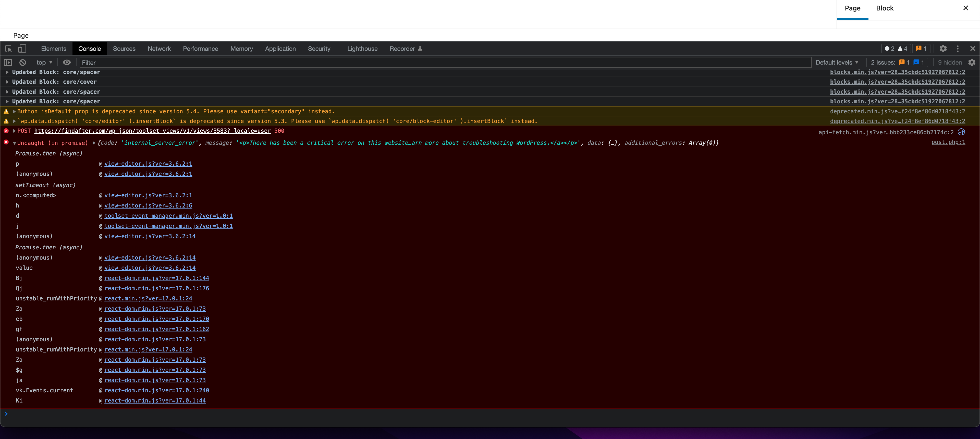Screen dimensions: 980x439
Task: Open the Default levels dropdown
Action: pos(837,62)
